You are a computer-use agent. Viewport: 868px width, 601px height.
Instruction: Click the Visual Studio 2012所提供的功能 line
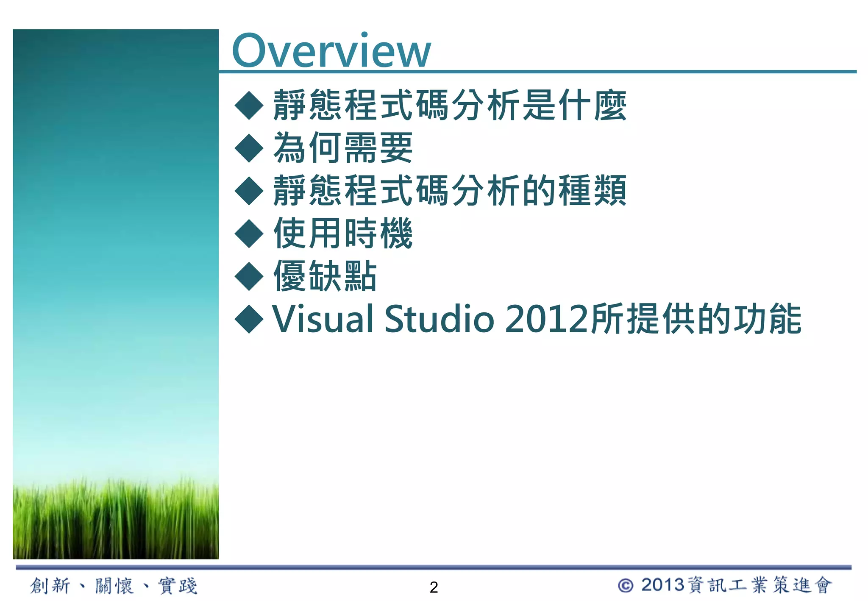(x=536, y=319)
